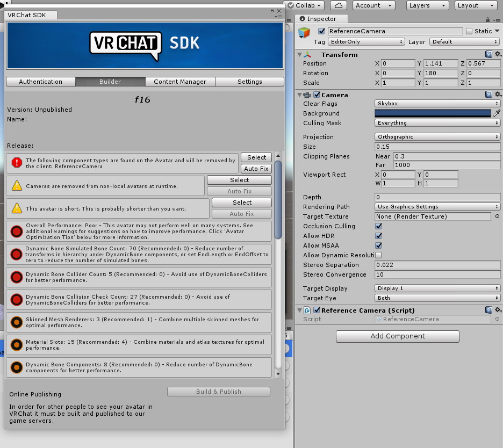Enable Allow Dynamic Resolution checkbox
Screen dimensions: 503x448
(378, 255)
